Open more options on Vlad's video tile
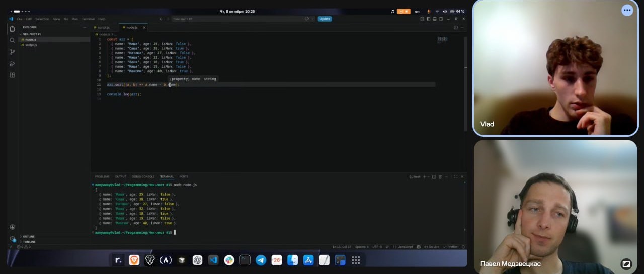 coord(627,10)
